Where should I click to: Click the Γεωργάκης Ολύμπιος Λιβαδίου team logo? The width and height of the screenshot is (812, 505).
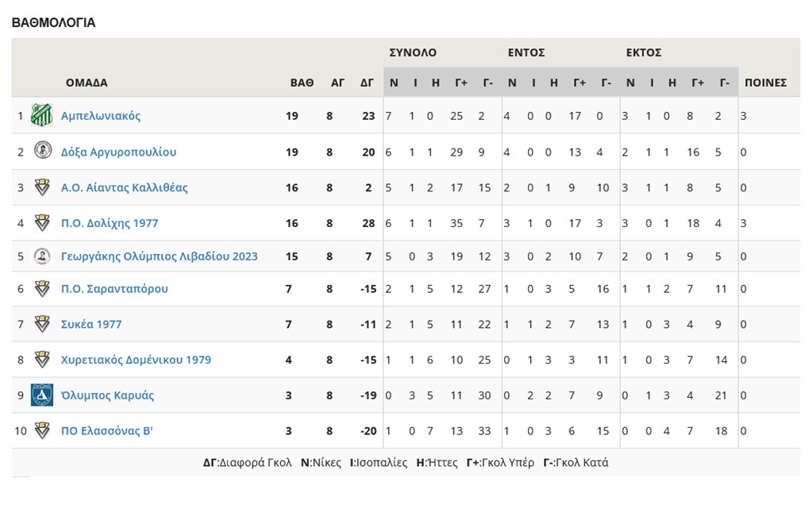click(x=42, y=256)
